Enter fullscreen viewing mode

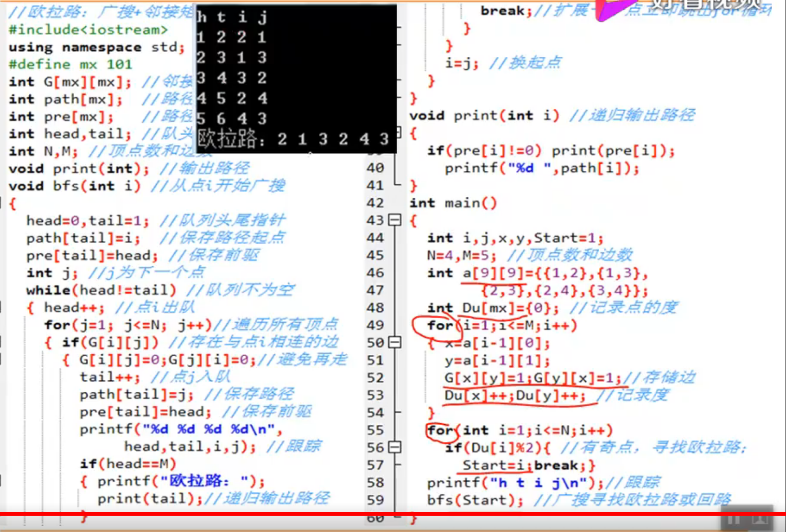760,521
